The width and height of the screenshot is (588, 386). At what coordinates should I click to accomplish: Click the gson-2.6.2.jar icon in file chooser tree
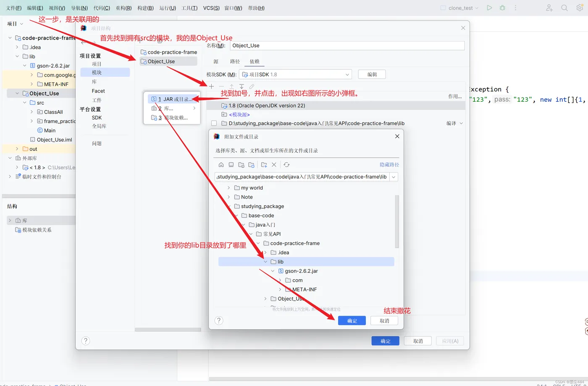pyautogui.click(x=281, y=271)
